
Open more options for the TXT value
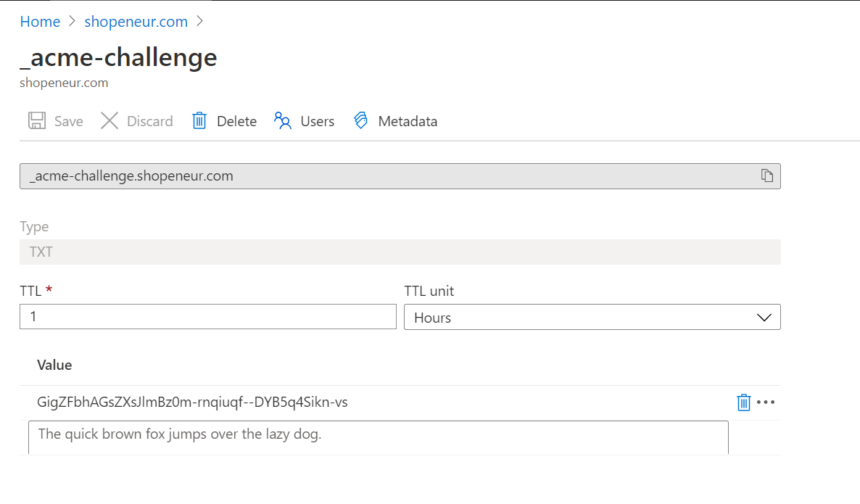click(766, 402)
